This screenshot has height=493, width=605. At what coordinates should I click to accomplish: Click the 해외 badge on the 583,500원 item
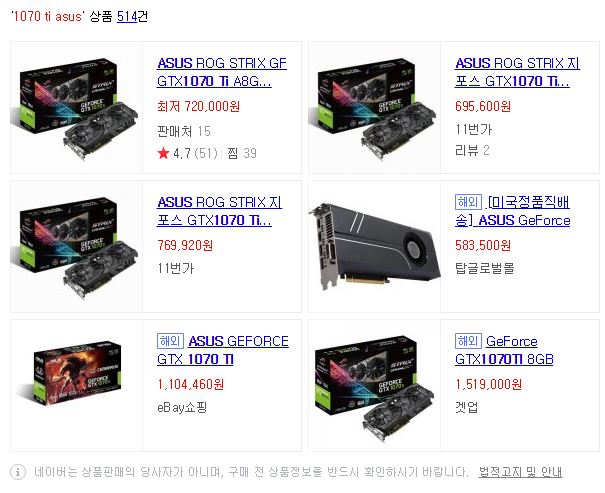tap(468, 202)
